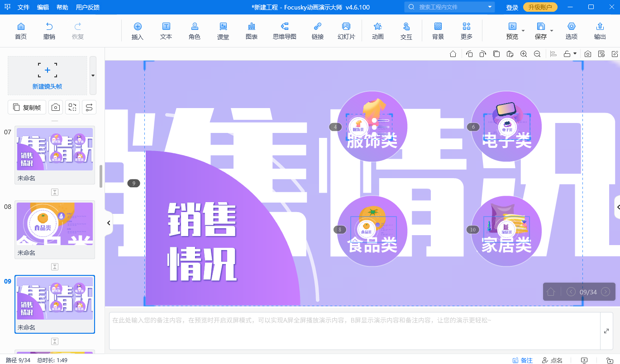Click path marker 4 on the canvas
The height and width of the screenshot is (364, 620).
click(335, 127)
